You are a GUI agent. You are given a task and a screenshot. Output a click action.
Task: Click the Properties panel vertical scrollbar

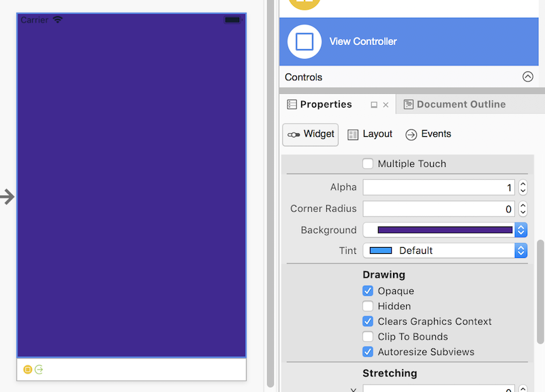point(540,292)
